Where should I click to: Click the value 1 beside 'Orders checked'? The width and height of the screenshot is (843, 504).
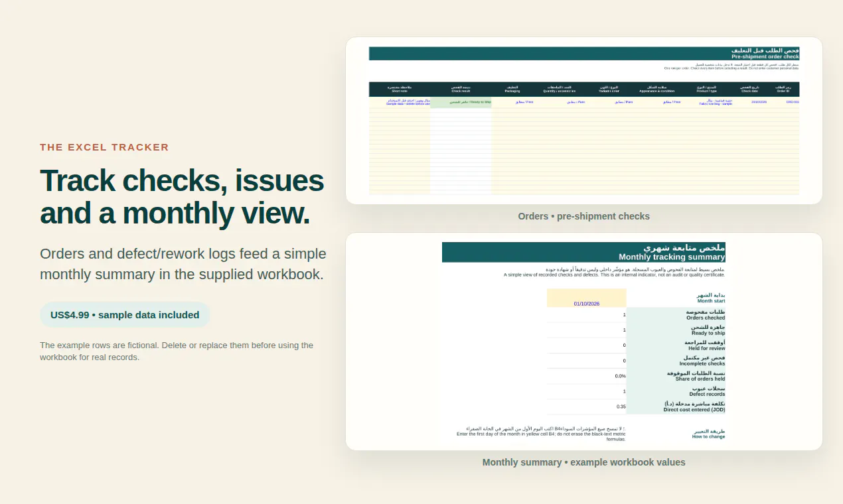(x=587, y=315)
